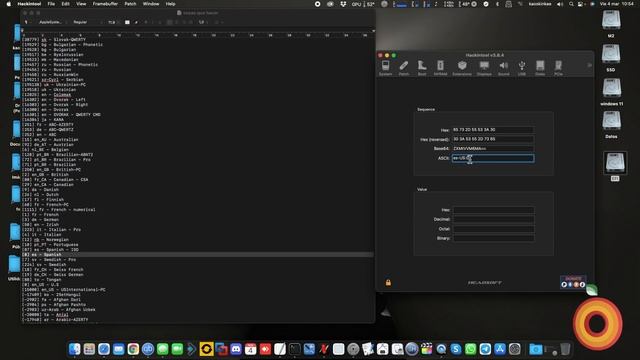
Task: Launch Google Chrome from the Dock
Action: point(133,349)
